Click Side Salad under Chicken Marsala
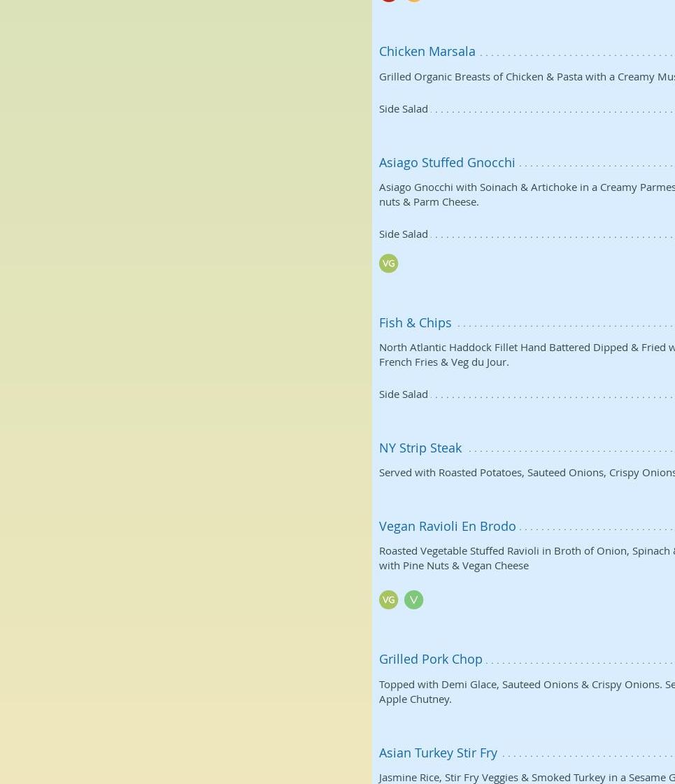The height and width of the screenshot is (784, 675). [x=403, y=109]
